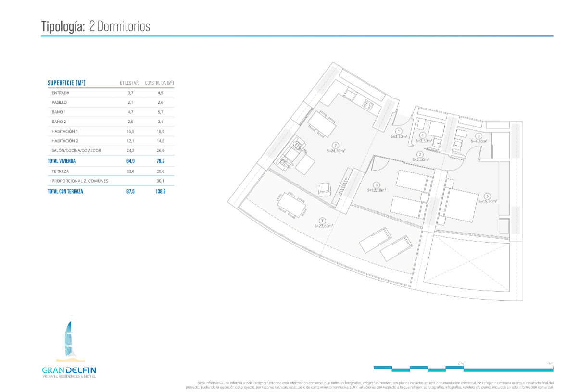Click the armchair symbol in the living room

pos(325,188)
